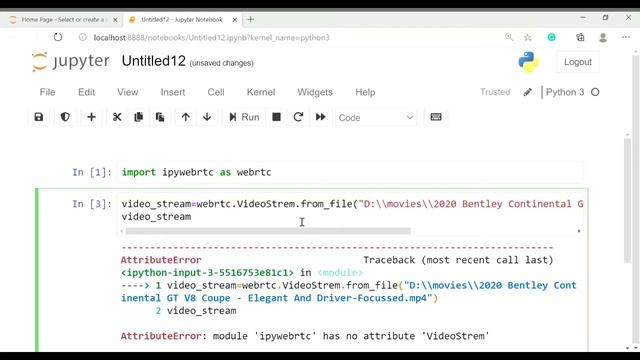Open the browser profile icon
Screen dimensions: 640x360
pyautogui.click(x=603, y=38)
